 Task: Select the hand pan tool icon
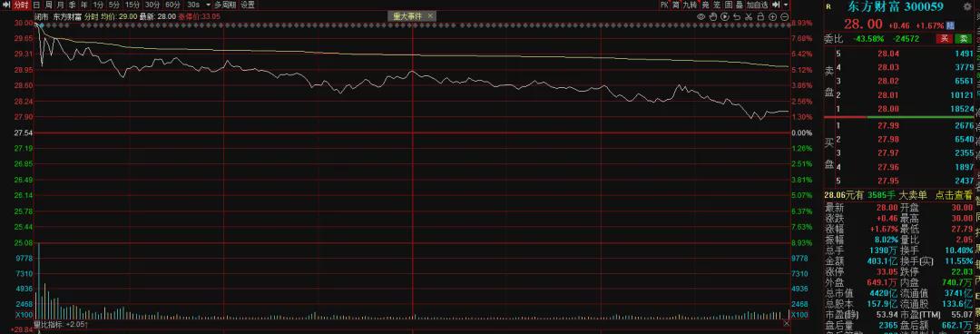tap(713, 17)
